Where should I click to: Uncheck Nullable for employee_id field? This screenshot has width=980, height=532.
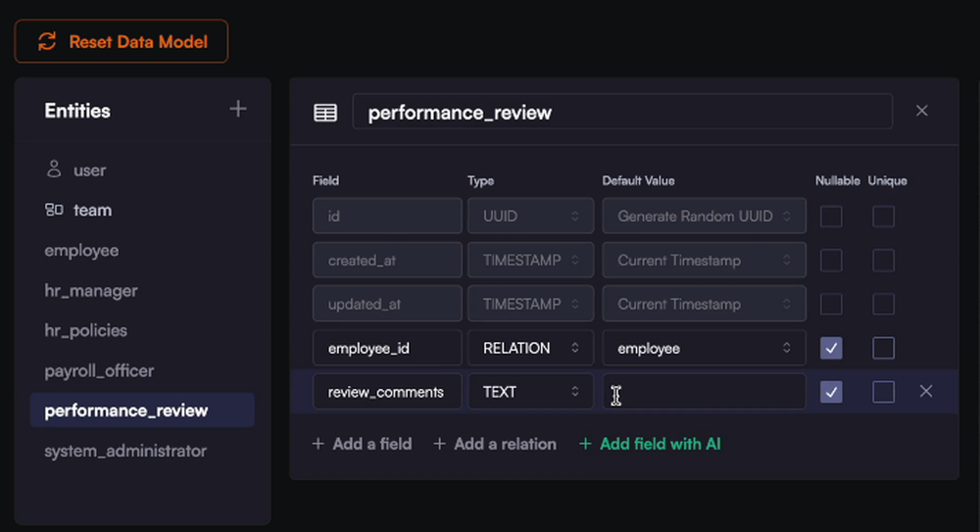point(831,348)
